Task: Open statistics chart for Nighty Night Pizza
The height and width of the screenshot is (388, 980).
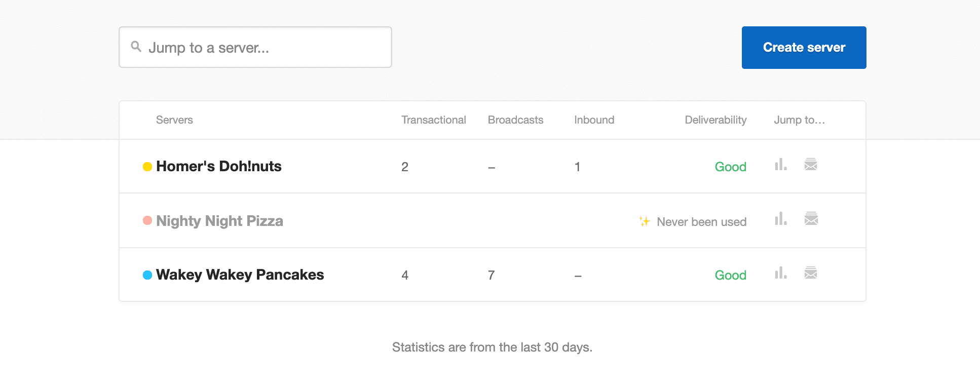Action: pyautogui.click(x=780, y=219)
